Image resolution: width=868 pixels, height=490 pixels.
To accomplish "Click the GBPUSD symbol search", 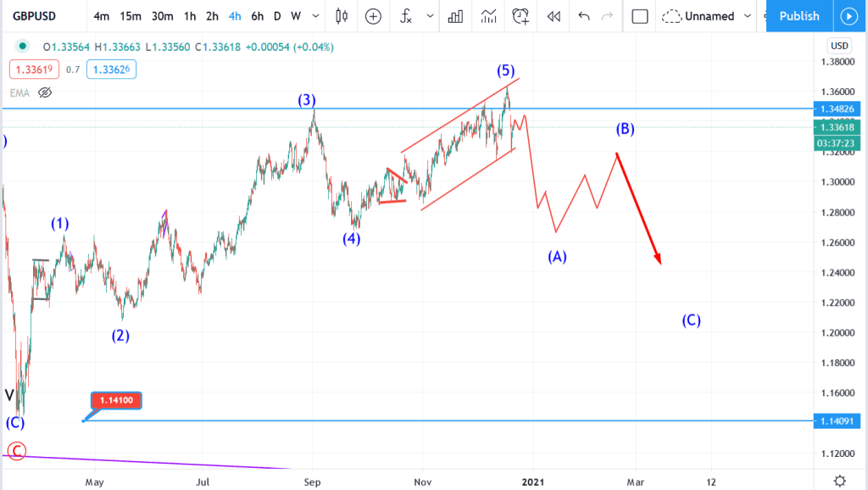I will pos(34,16).
